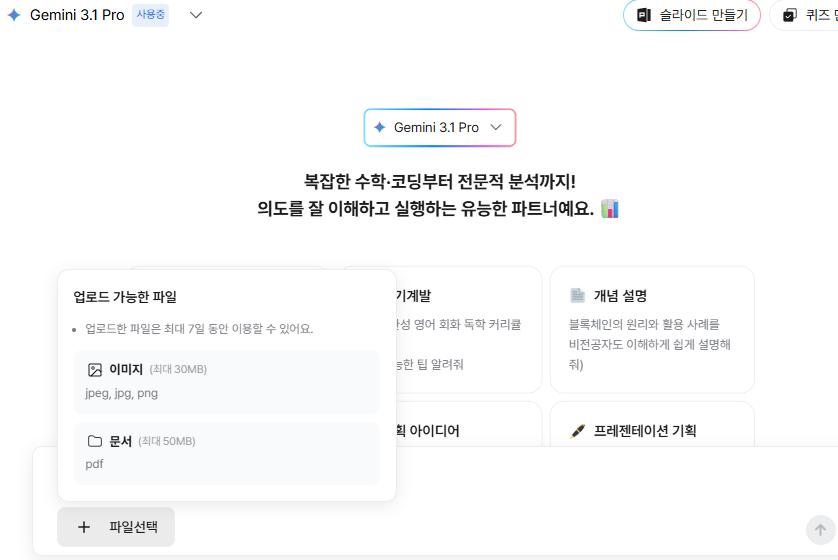Image resolution: width=838 pixels, height=560 pixels.
Task: Click the 7-day upload notice text
Action: 199,329
